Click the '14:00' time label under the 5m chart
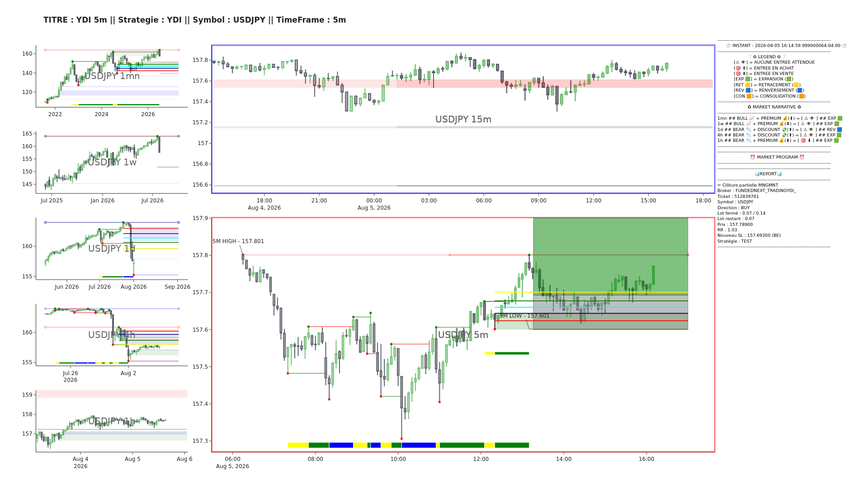 [564, 459]
